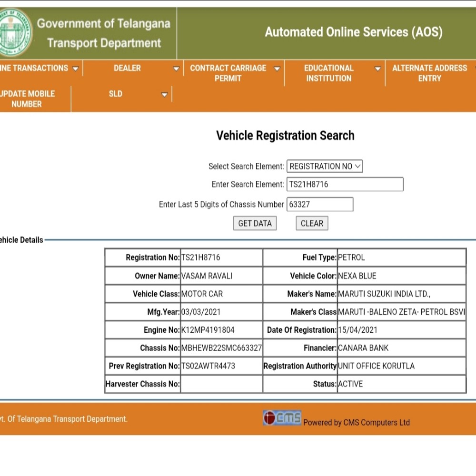
Task: Click Powered by CMS Computers Ltd text
Action: click(357, 423)
